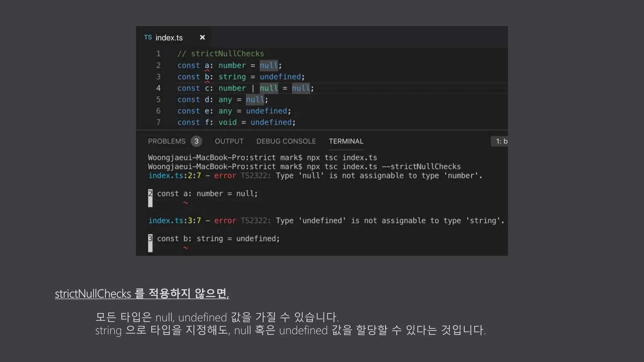
Task: Open the PROBLEMS panel tab
Action: click(x=167, y=141)
